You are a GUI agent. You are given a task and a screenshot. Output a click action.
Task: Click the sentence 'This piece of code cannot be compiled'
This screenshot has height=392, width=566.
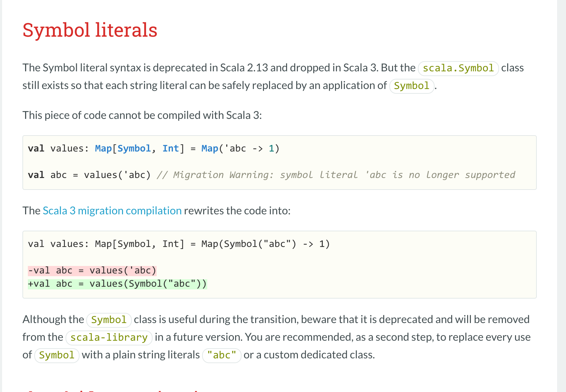pyautogui.click(x=142, y=115)
